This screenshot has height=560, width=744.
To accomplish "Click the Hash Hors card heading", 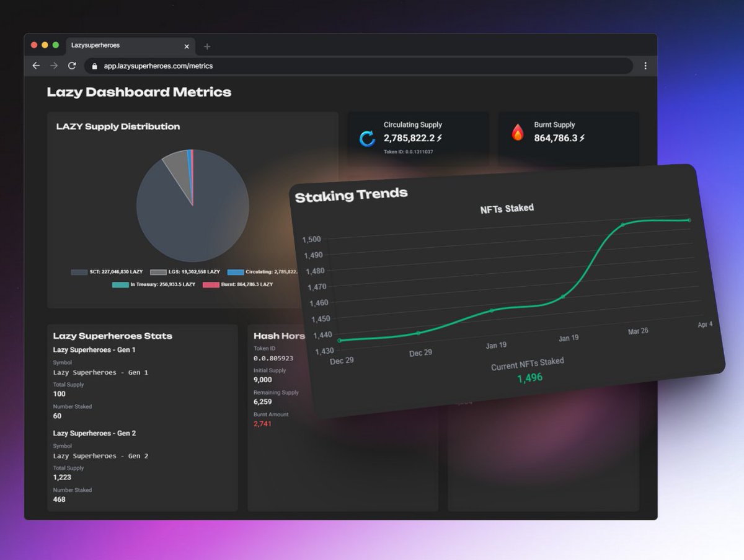I will click(x=279, y=336).
